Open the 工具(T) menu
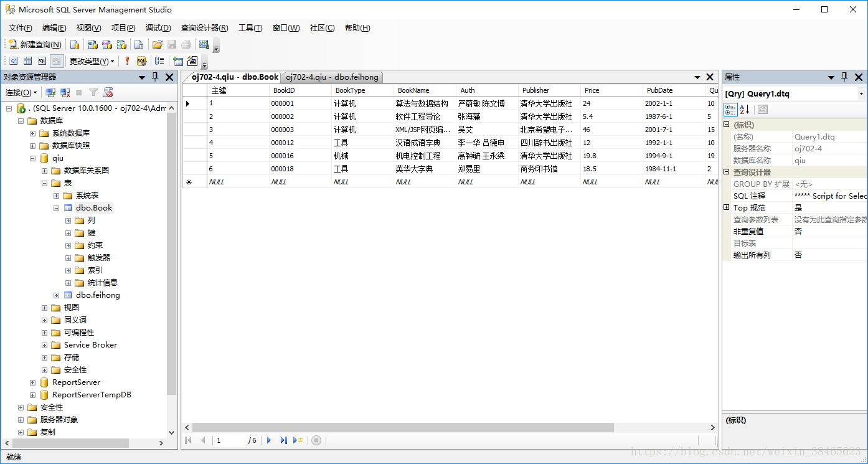The height and width of the screenshot is (464, 868). click(250, 28)
